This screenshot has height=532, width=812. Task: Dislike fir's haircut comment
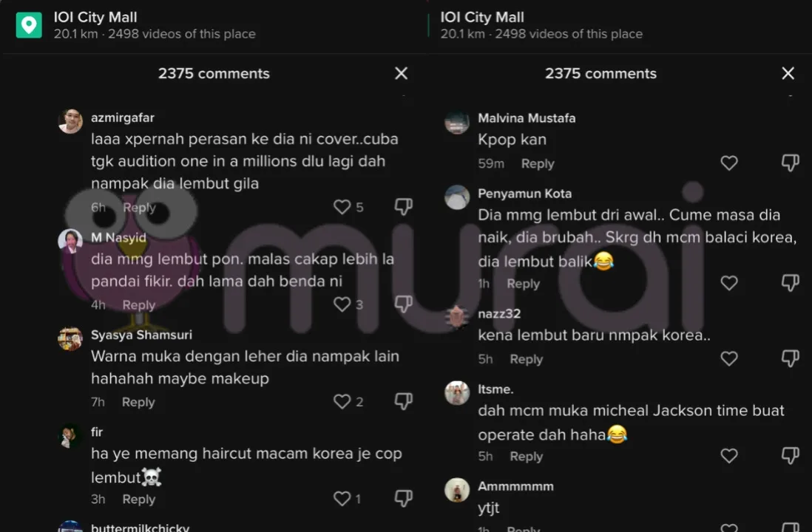coord(403,498)
